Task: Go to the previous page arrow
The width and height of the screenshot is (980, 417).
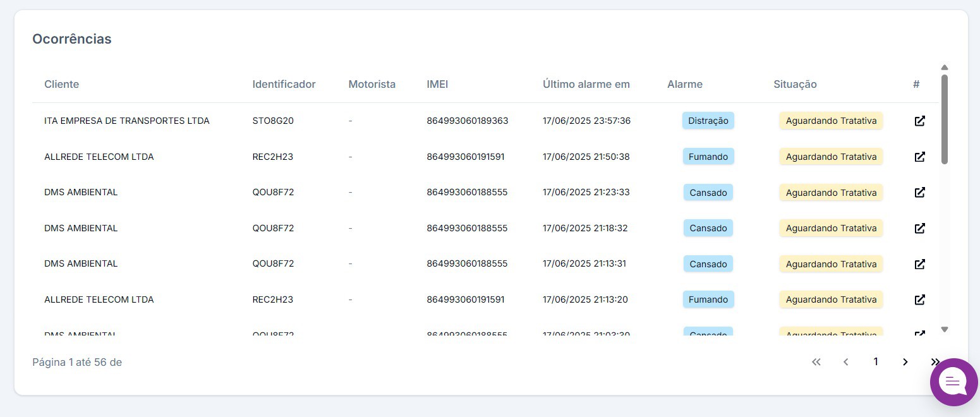Action: coord(845,362)
